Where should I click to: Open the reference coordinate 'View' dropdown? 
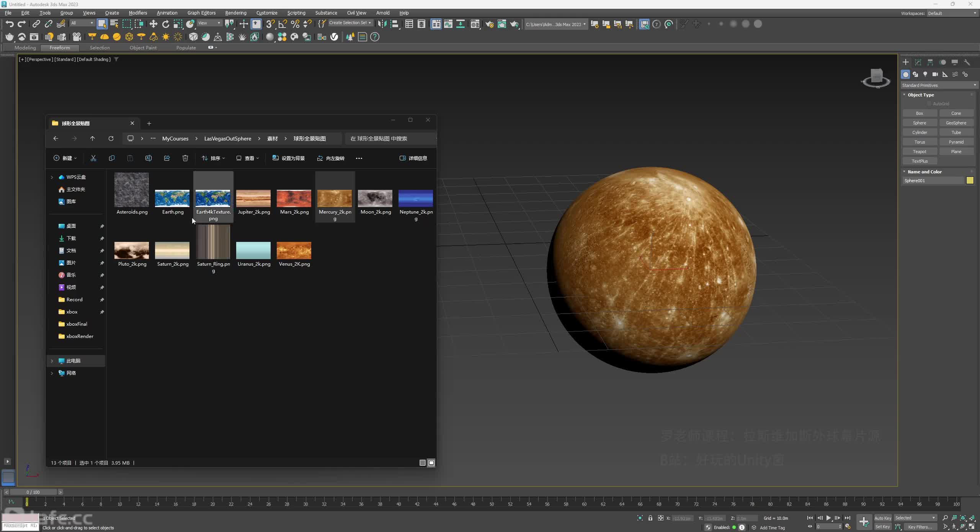(209, 23)
